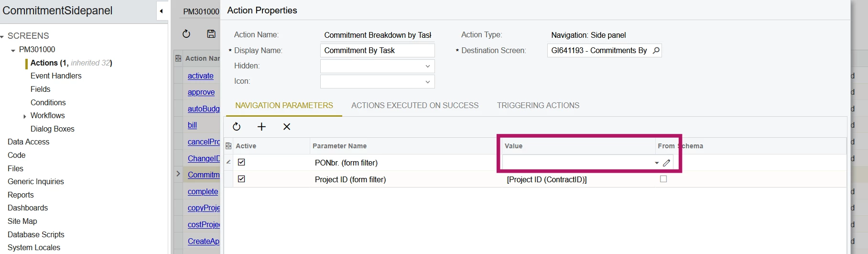Switch to the Triggering Actions tab
This screenshot has height=254, width=868.
pos(538,106)
